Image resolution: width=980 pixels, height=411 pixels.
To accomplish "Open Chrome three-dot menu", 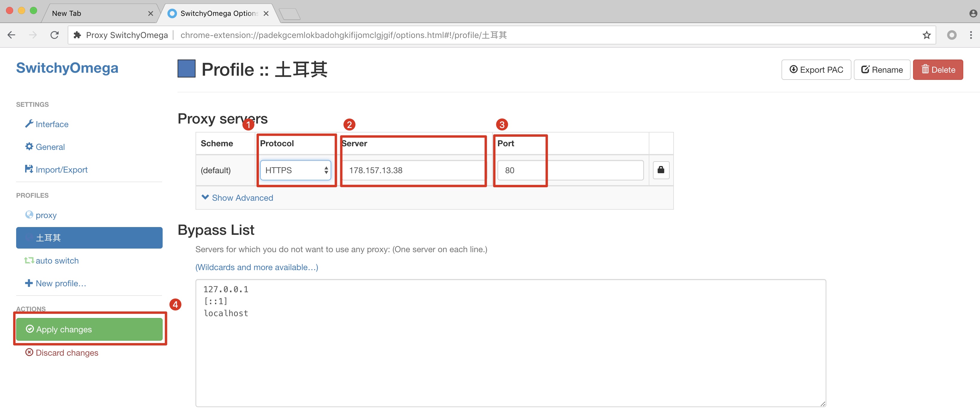I will [970, 35].
